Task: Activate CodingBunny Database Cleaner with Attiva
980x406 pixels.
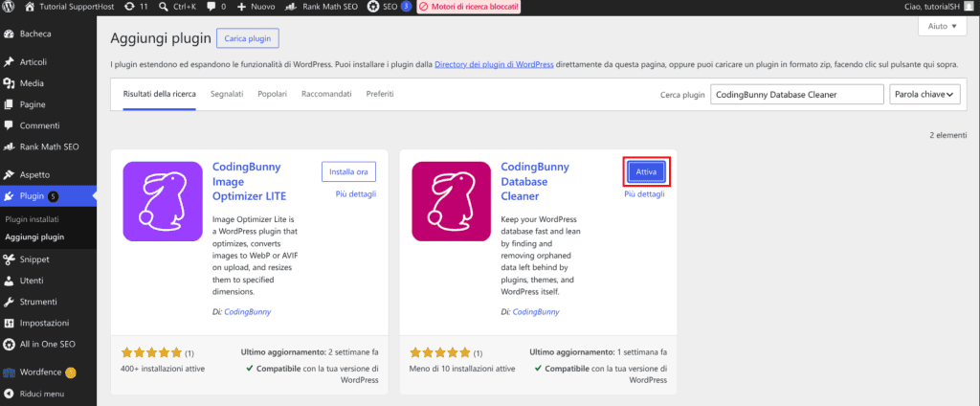Action: (646, 171)
